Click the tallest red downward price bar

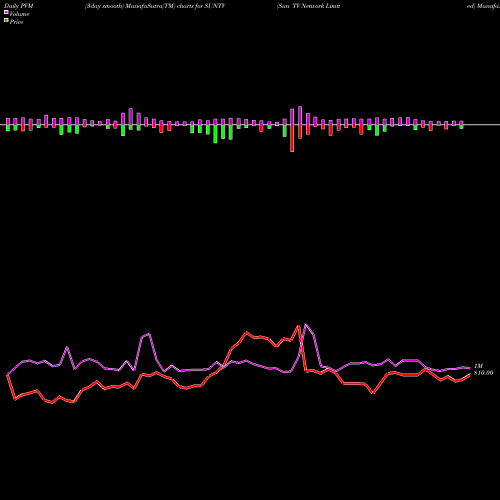tap(292, 138)
